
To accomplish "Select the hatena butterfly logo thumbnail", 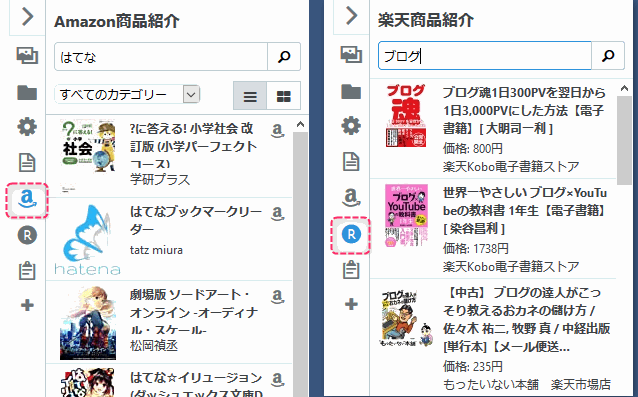I will tap(87, 240).
